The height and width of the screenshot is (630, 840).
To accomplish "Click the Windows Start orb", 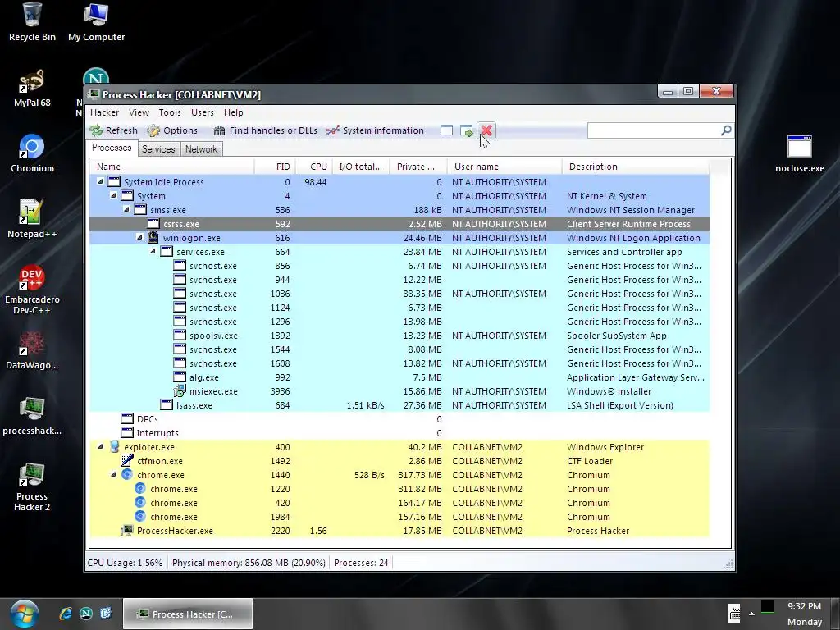I will pyautogui.click(x=24, y=614).
